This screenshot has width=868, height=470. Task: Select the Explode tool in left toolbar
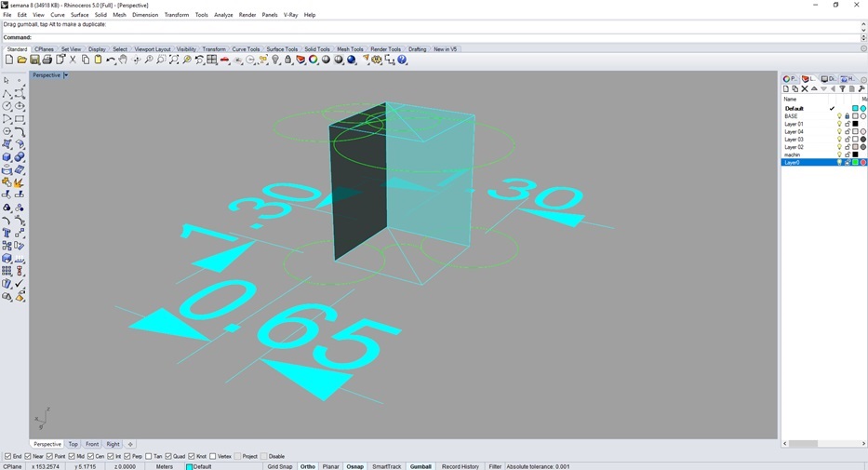pyautogui.click(x=20, y=182)
